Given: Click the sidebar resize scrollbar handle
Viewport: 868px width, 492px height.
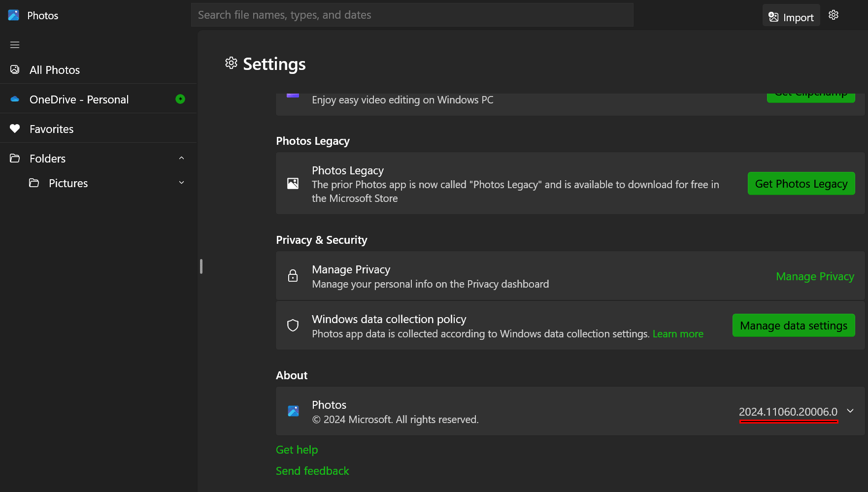Looking at the screenshot, I should click(x=201, y=266).
